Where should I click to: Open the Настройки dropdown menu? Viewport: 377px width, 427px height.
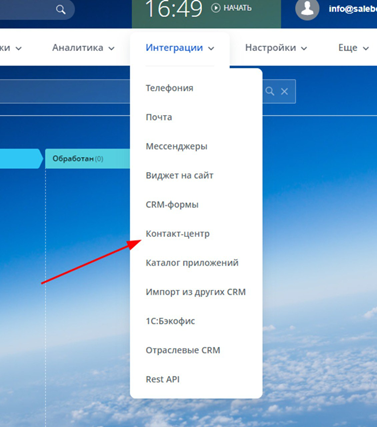click(x=276, y=48)
